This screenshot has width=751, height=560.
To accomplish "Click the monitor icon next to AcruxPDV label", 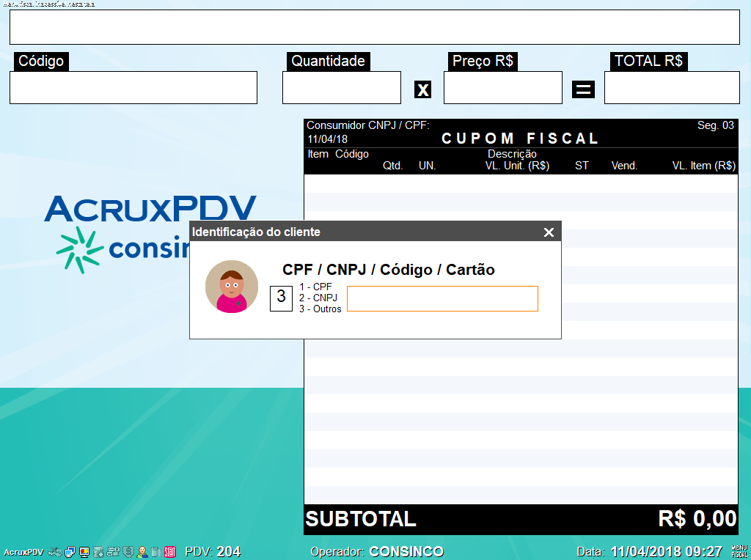I will tap(68, 552).
